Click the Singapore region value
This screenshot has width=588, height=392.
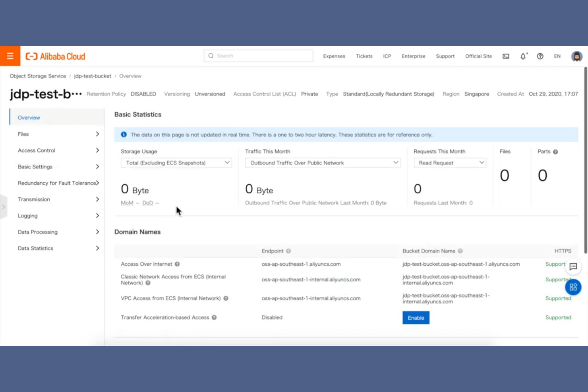coord(476,94)
